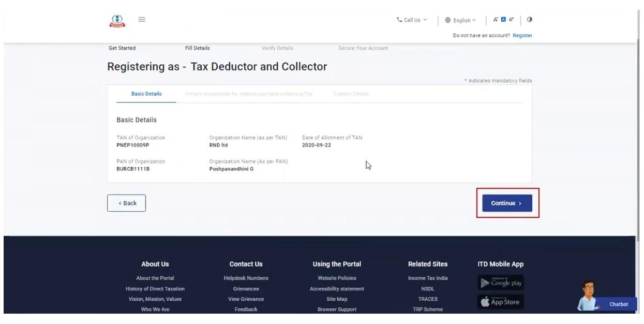
Task: Select the default font size blue A
Action: pos(504,19)
